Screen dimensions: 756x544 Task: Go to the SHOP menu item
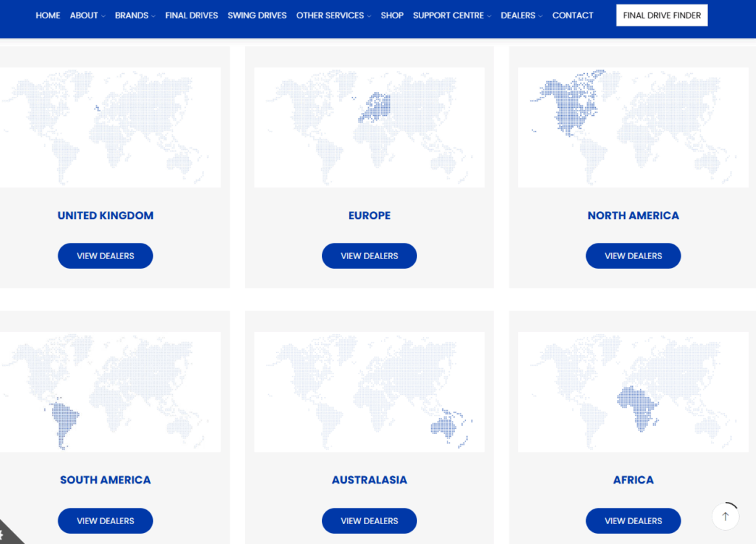click(x=392, y=15)
